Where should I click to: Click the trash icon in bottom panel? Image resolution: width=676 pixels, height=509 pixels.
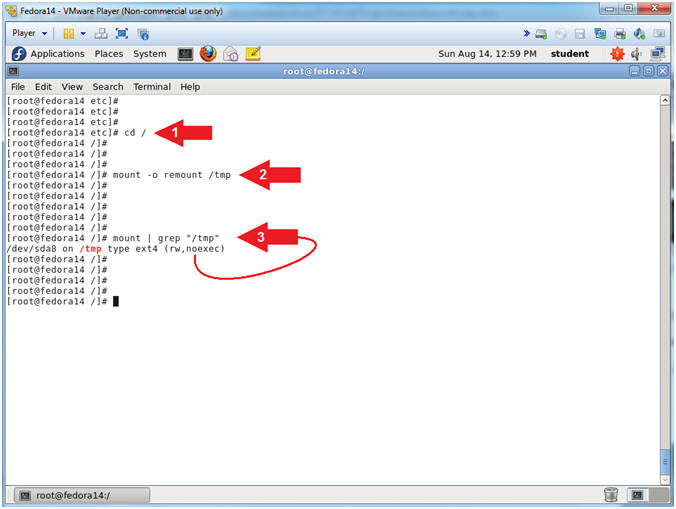(610, 495)
